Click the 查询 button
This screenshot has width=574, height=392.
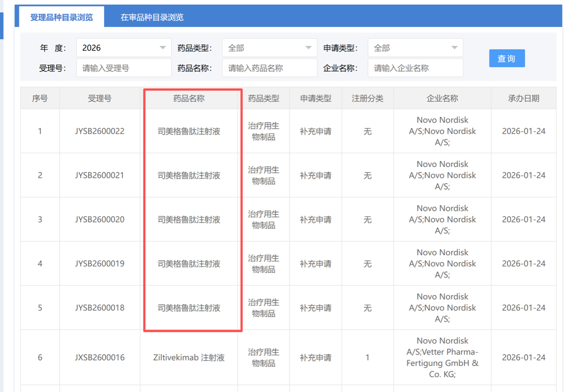point(507,58)
